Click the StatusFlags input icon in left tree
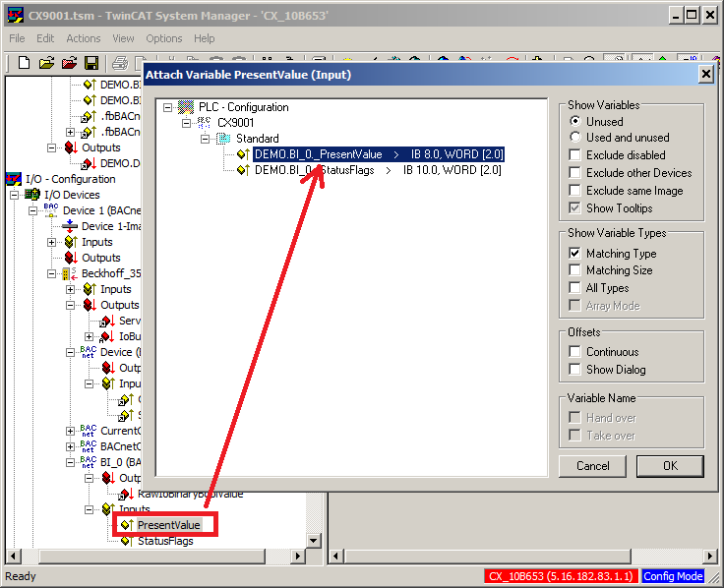Viewport: 724px width, 588px height. tap(127, 541)
